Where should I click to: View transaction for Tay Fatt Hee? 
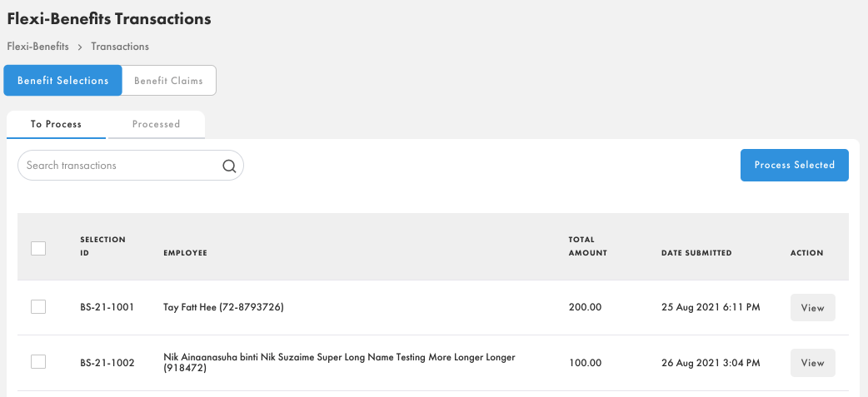812,308
